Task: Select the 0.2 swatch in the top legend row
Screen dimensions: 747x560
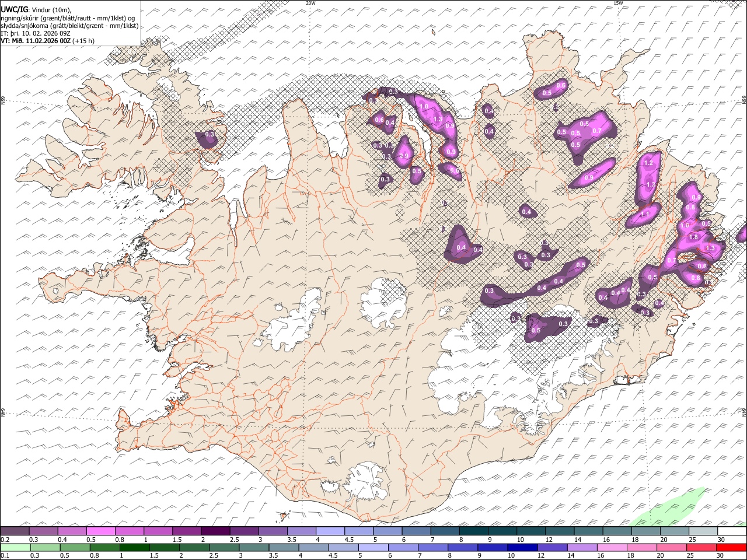Action: click(x=15, y=531)
